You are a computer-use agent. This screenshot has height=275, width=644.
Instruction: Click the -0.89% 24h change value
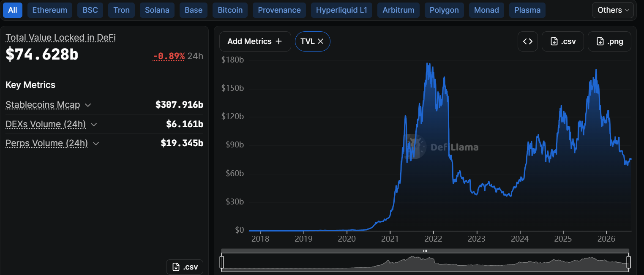[169, 56]
